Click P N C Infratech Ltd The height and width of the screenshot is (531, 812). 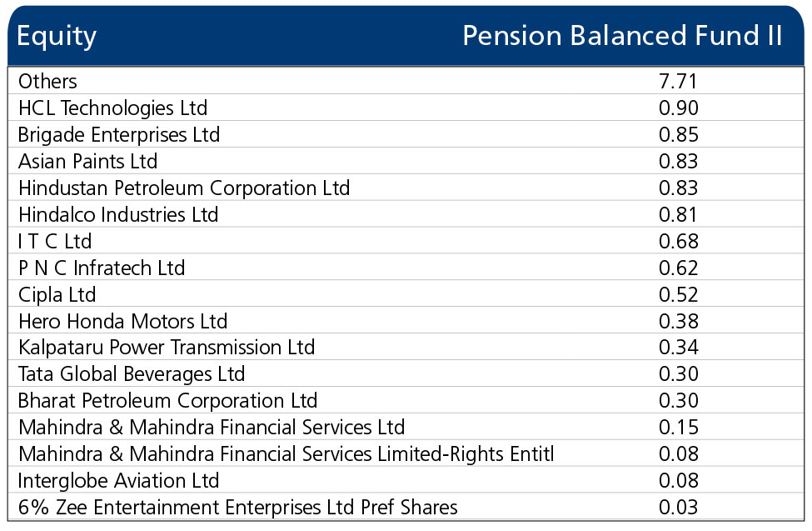(102, 268)
